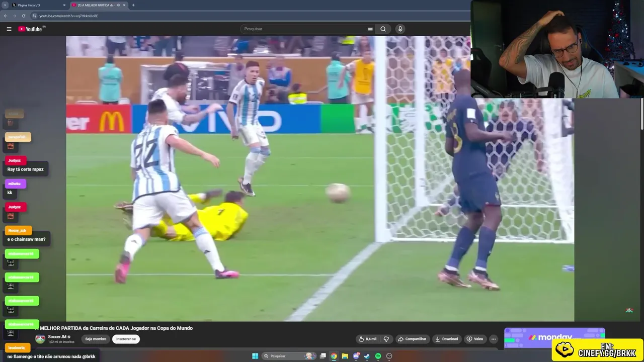Open site information icon in address bar
The image size is (644, 362).
34,16
